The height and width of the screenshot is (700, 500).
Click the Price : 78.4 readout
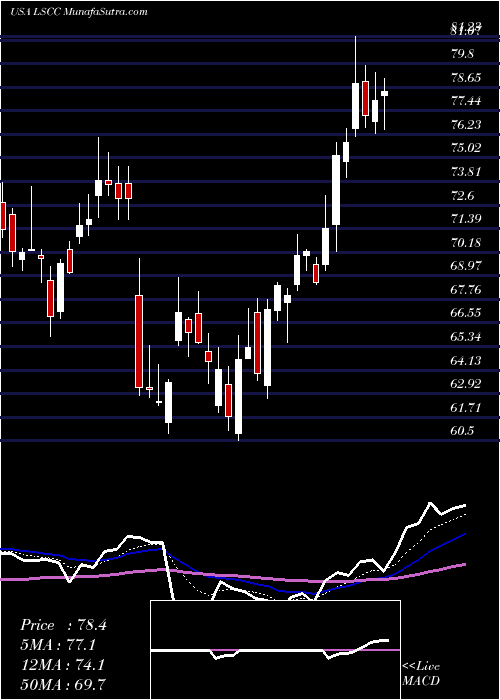[63, 625]
